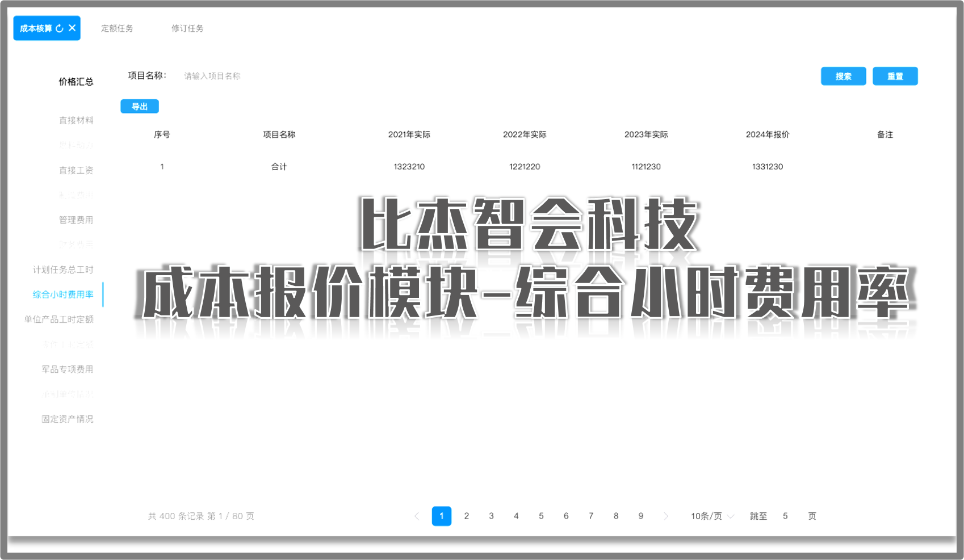The height and width of the screenshot is (560, 964).
Task: Select 综合小时费用率 in the sidebar
Action: (x=63, y=294)
